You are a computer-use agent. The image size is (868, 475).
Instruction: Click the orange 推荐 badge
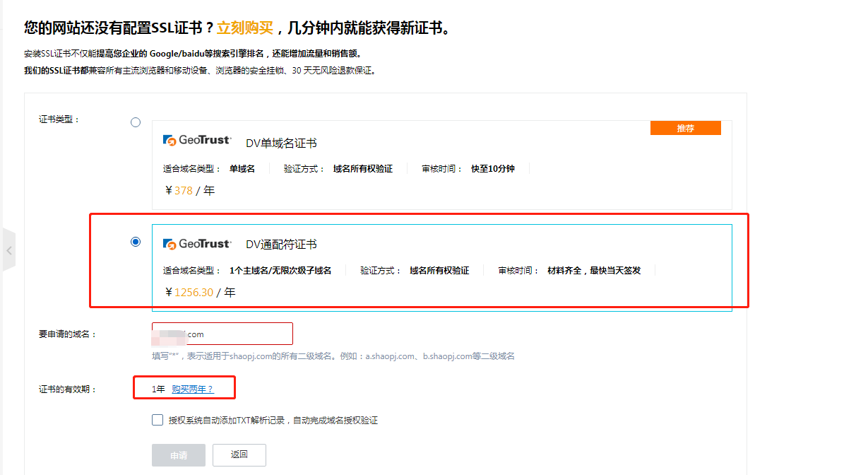click(685, 128)
